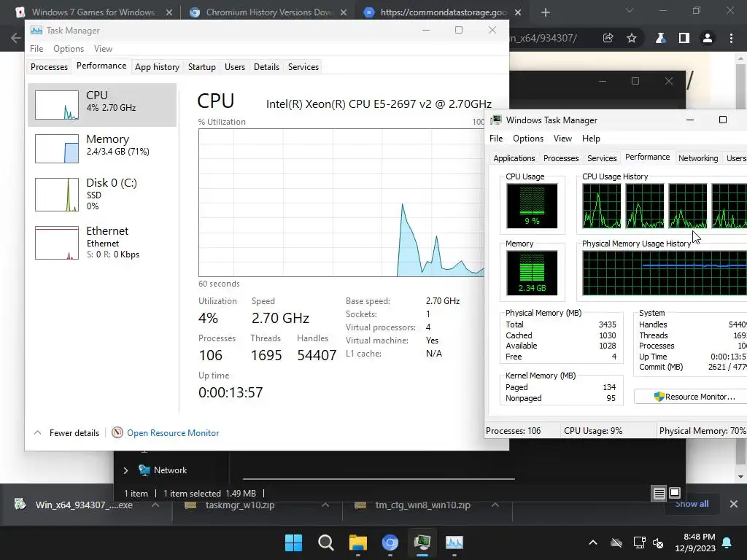Screen dimensions: 747x560
Task: Open the Services tab in Task Manager
Action: [x=303, y=66]
